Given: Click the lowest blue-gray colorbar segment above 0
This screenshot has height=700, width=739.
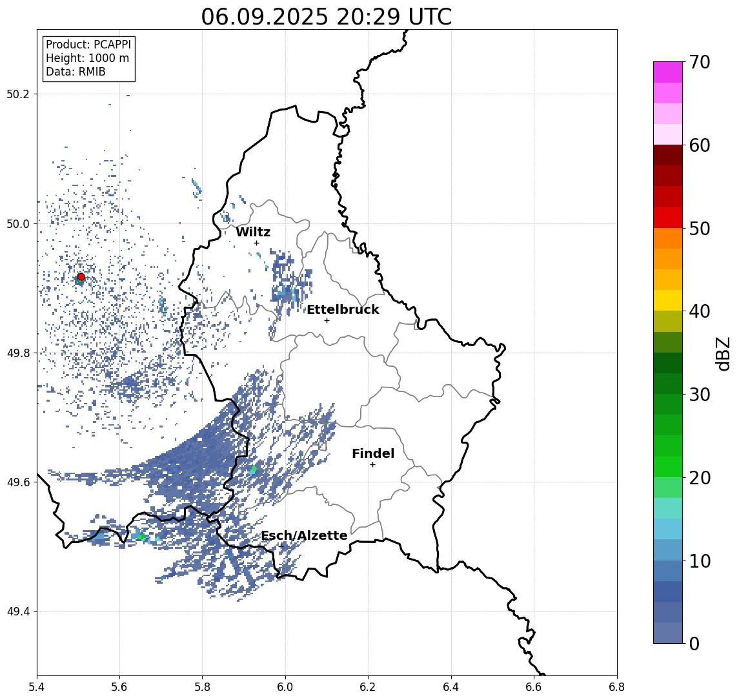Looking at the screenshot, I should point(668,633).
